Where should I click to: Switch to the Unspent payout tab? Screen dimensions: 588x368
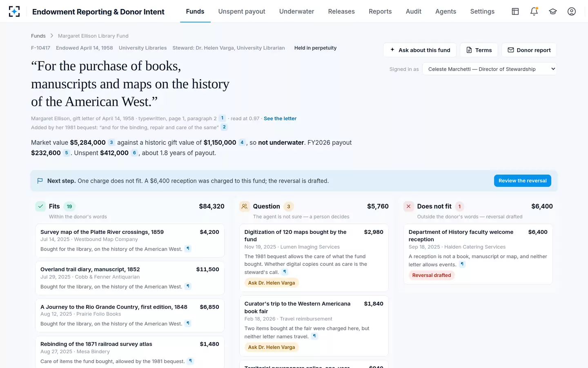(x=242, y=11)
